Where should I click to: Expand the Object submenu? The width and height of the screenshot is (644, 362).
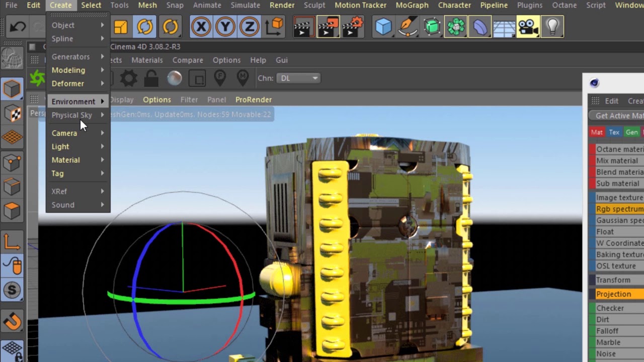tap(78, 25)
